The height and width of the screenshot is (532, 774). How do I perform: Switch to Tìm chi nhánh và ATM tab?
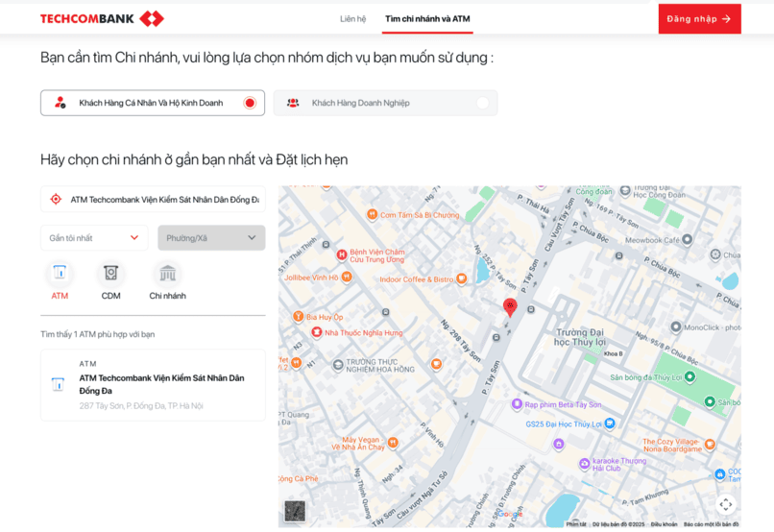(427, 19)
